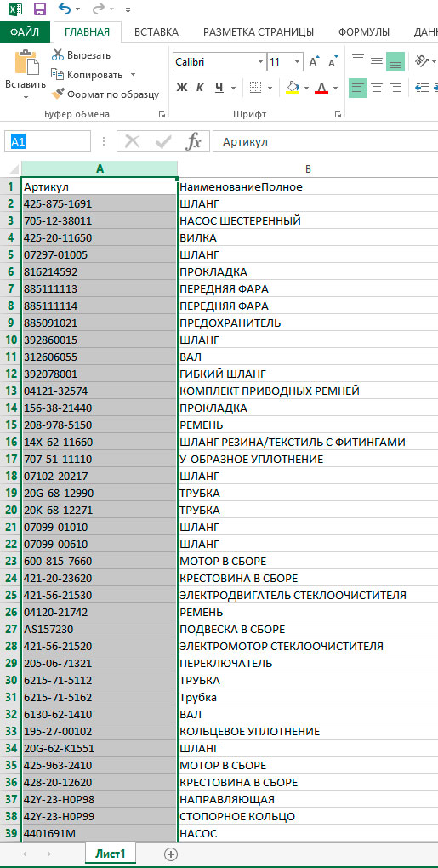This screenshot has height=868, width=438.
Task: Save the workbook with the floppy disk icon
Action: [x=39, y=9]
